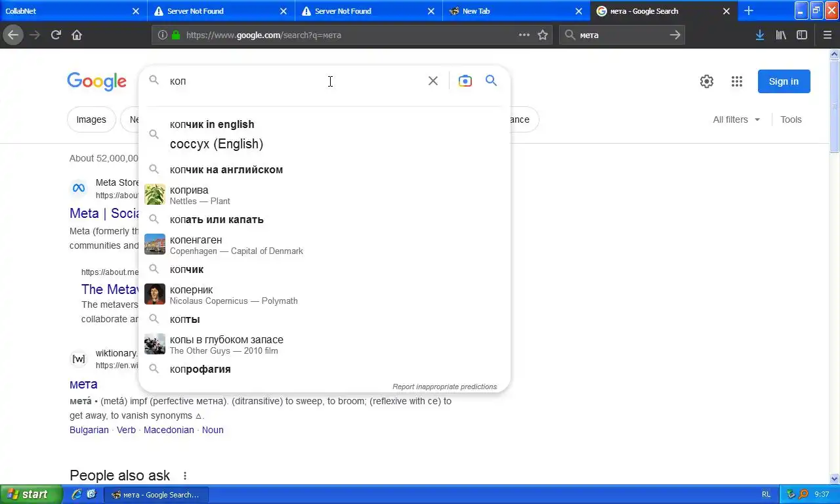
Task: Launch Internet Explorer from quick launch
Action: pos(77,494)
